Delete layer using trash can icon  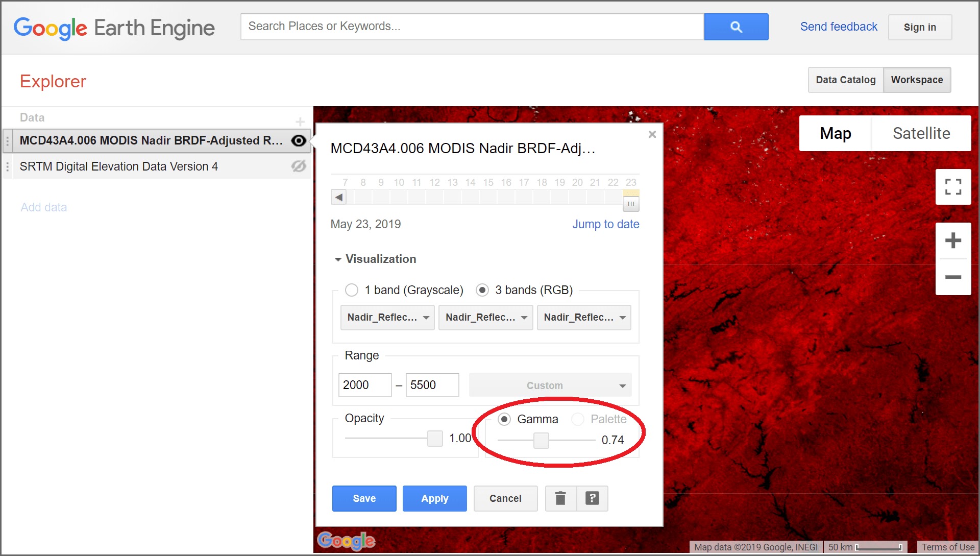point(560,498)
